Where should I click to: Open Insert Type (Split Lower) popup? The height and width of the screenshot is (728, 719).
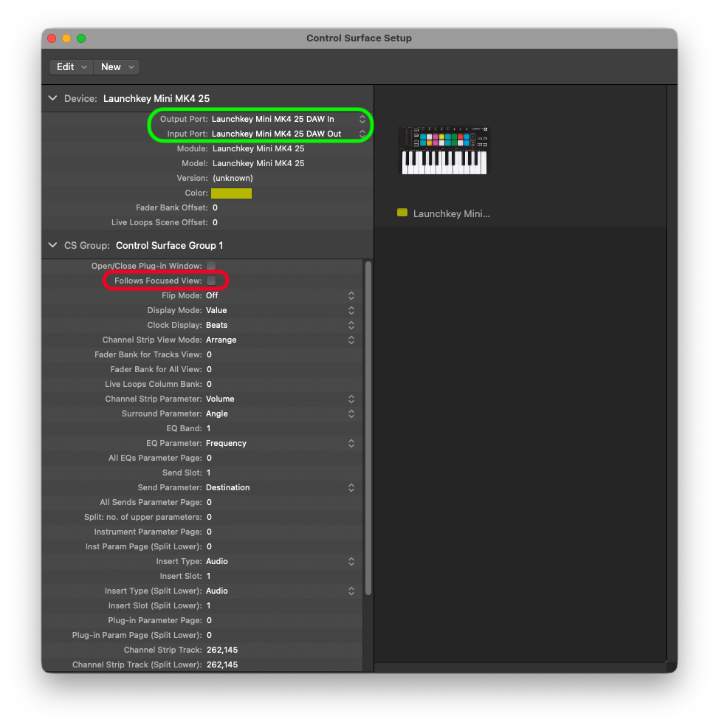tap(281, 591)
